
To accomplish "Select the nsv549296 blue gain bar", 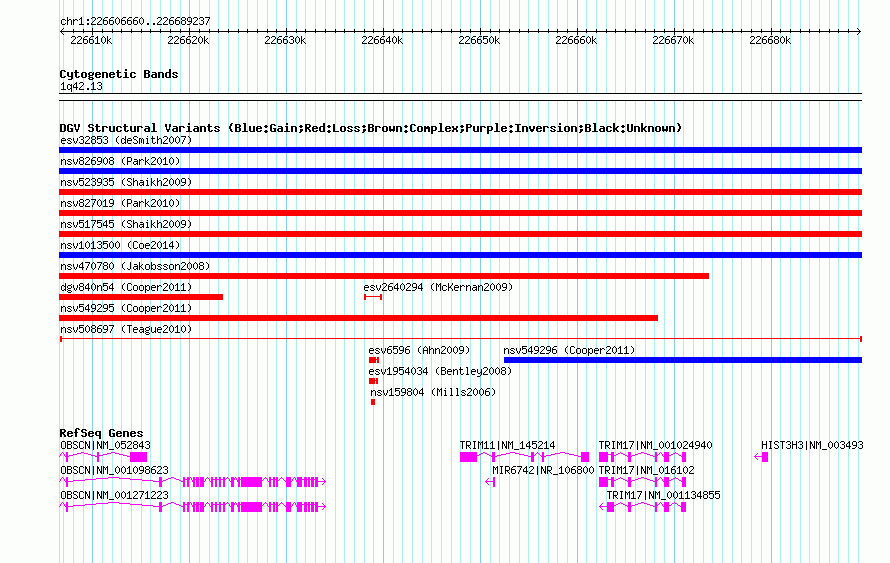I will point(683,360).
